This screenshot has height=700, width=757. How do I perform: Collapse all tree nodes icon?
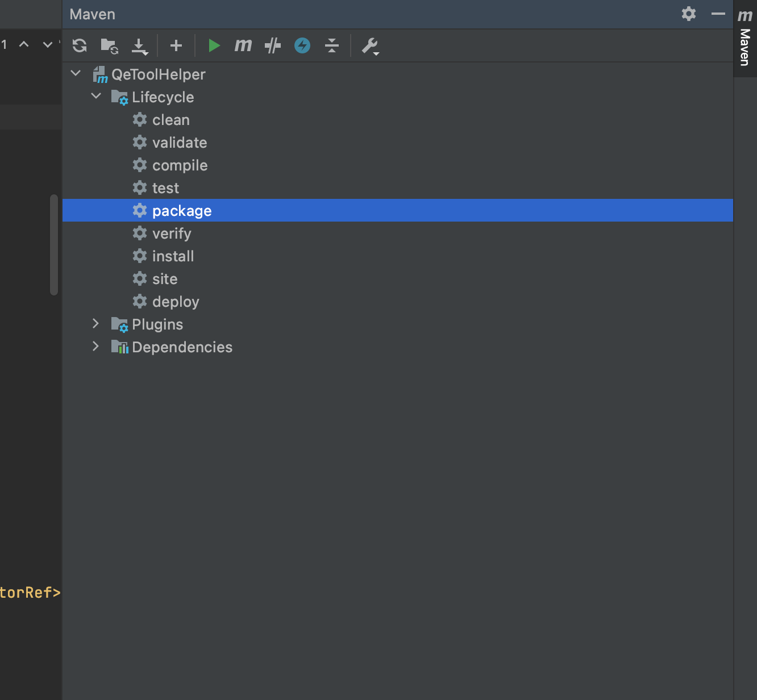pos(332,45)
